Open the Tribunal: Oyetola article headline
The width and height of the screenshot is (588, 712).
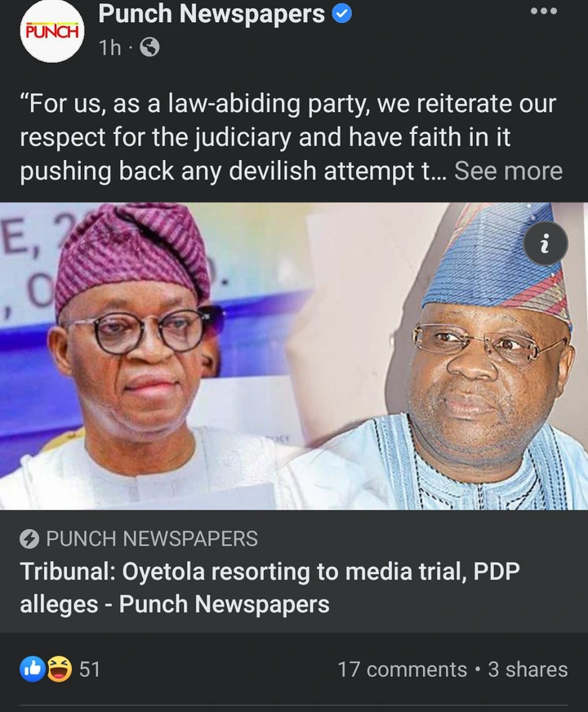[x=269, y=588]
